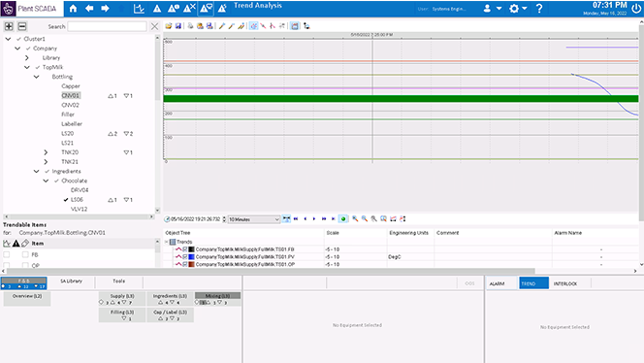Click the collapse all tree button
The image size is (644, 363).
coord(22,26)
